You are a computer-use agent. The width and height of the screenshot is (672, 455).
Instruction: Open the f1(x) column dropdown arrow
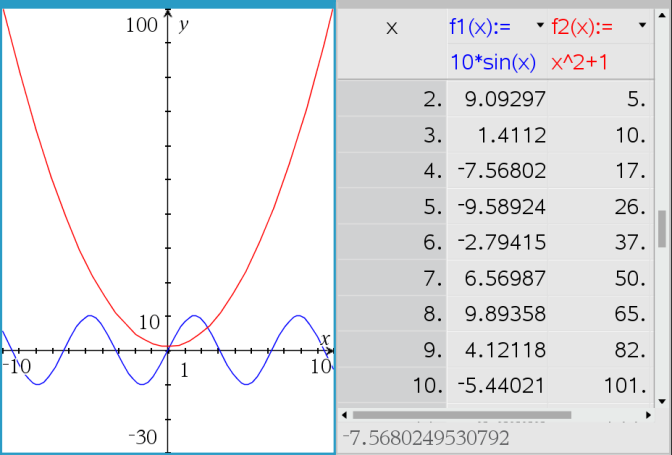click(540, 27)
